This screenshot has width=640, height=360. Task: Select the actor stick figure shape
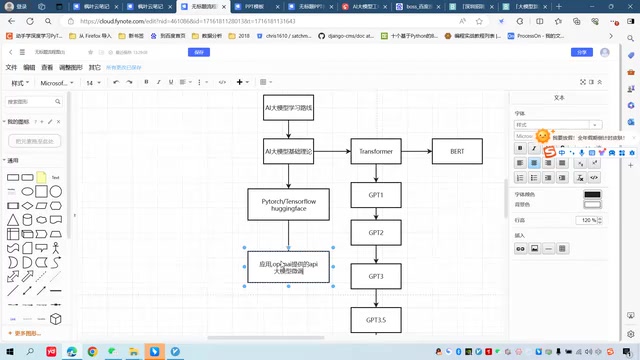point(56,248)
